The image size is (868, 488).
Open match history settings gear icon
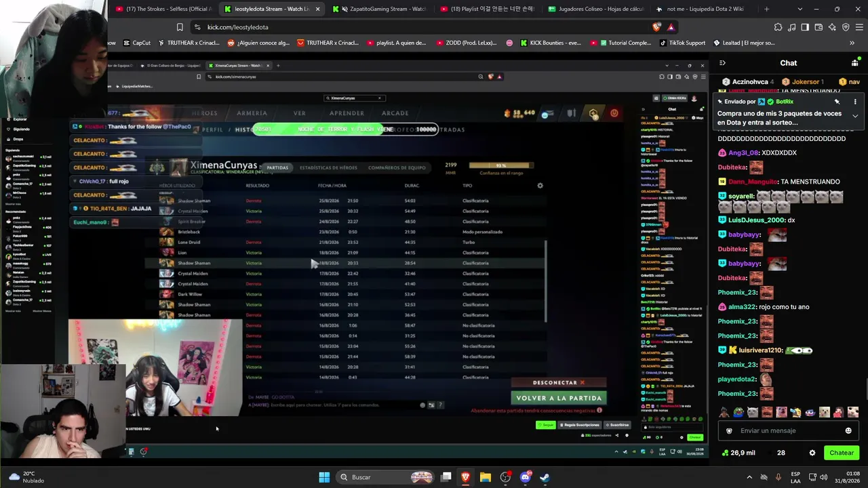pos(540,186)
